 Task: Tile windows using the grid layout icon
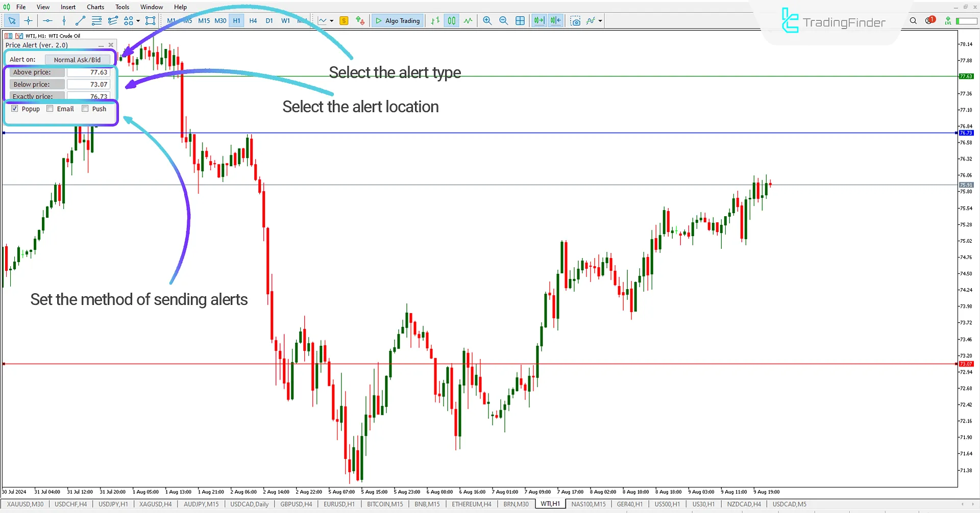(520, 21)
